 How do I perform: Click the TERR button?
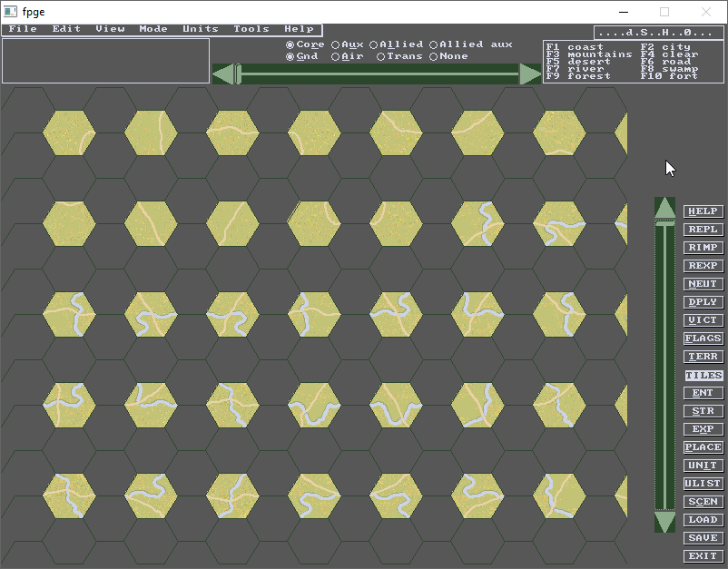tap(703, 357)
